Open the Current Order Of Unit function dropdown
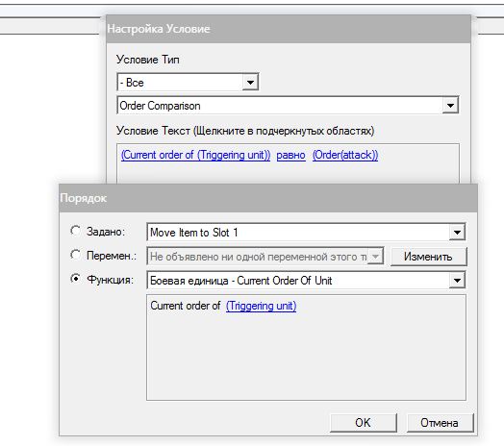This screenshot has height=446, width=504. [457, 281]
